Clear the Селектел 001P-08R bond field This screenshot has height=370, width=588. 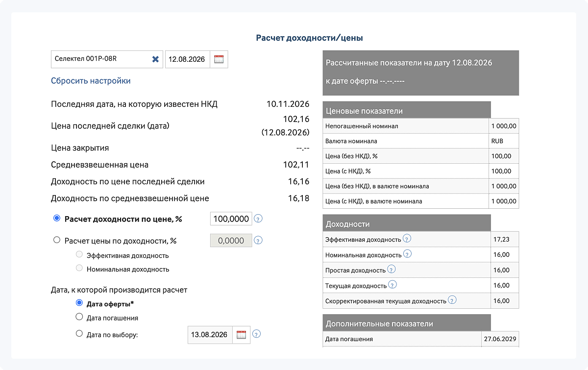point(155,59)
